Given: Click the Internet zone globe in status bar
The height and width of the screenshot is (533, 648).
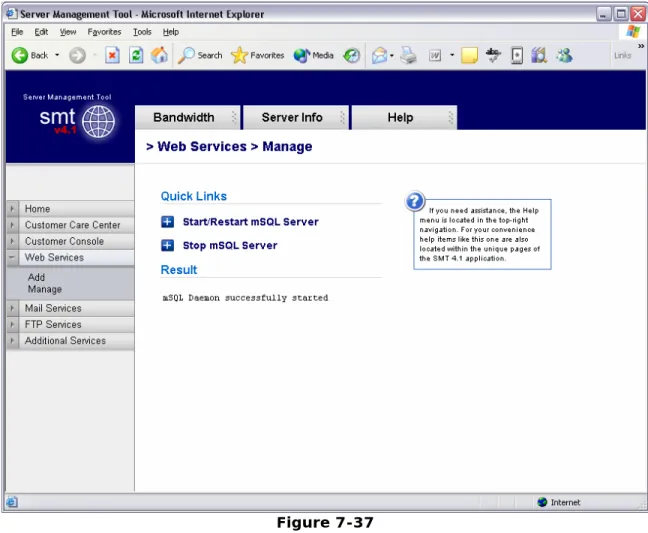Looking at the screenshot, I should [542, 502].
